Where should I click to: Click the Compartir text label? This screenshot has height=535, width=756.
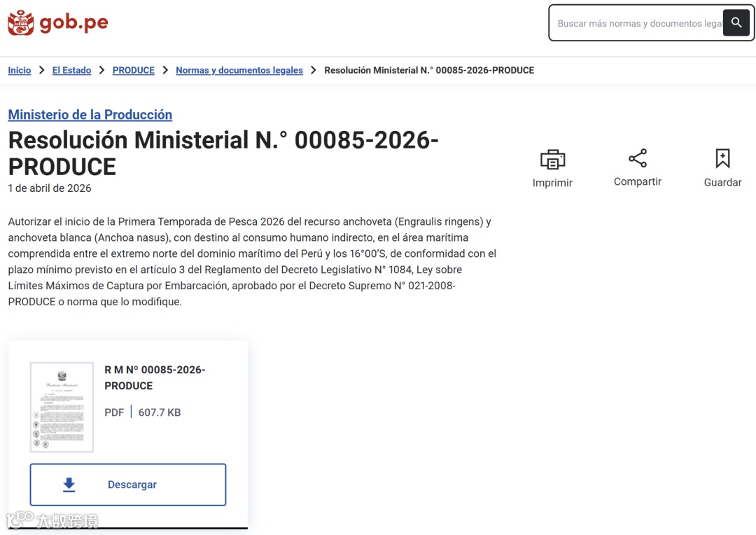pos(638,182)
